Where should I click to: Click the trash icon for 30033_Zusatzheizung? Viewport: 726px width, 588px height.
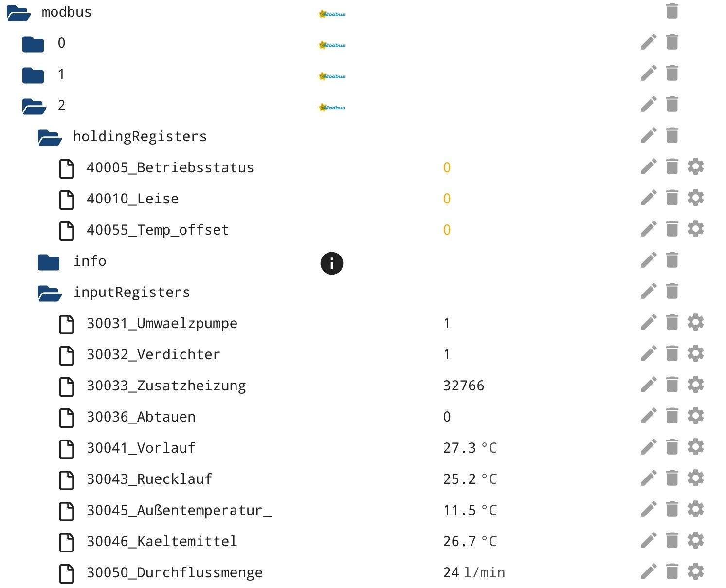(x=672, y=385)
